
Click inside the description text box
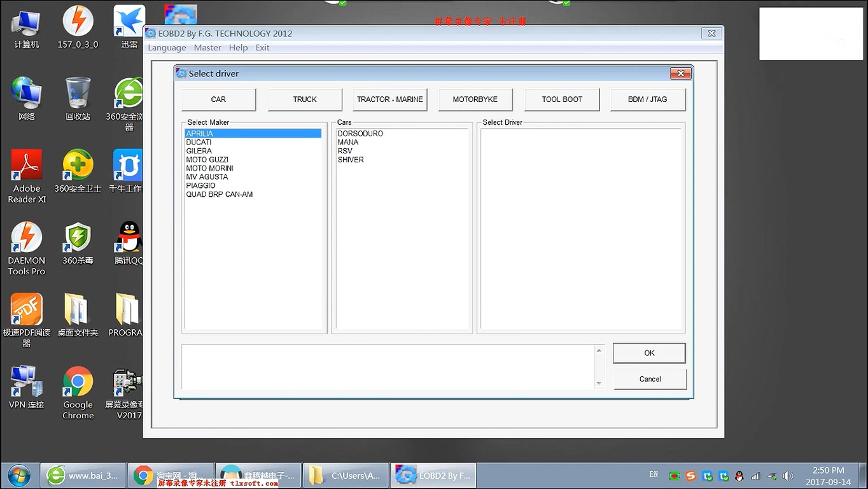tap(388, 367)
